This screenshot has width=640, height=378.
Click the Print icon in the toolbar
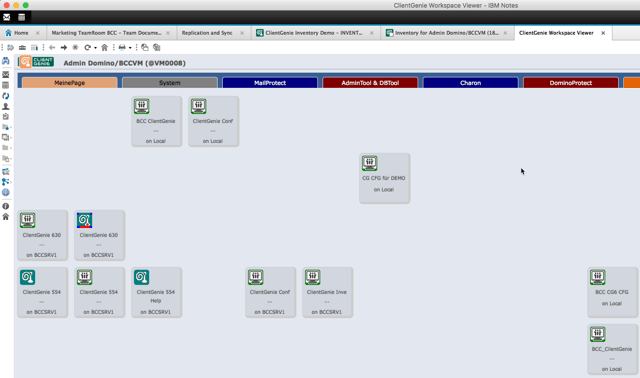pos(122,47)
